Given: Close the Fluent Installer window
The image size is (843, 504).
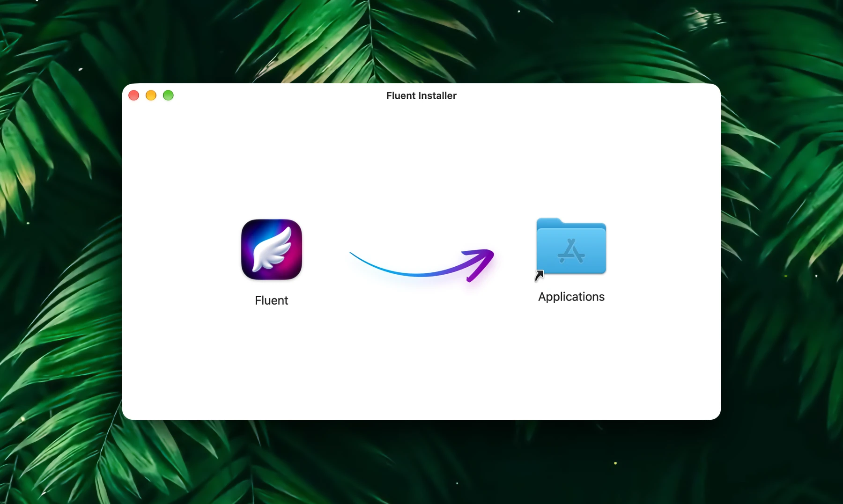Looking at the screenshot, I should [x=134, y=95].
